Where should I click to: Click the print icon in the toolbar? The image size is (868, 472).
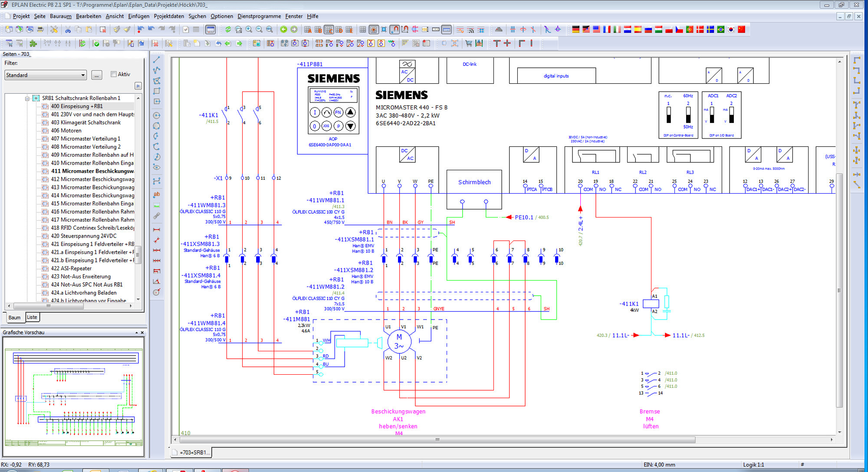pos(40,30)
